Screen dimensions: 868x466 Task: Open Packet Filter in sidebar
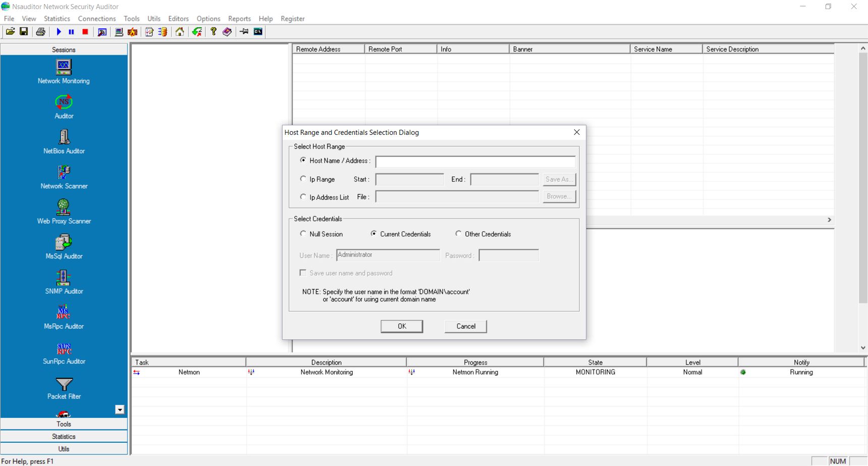coord(64,388)
